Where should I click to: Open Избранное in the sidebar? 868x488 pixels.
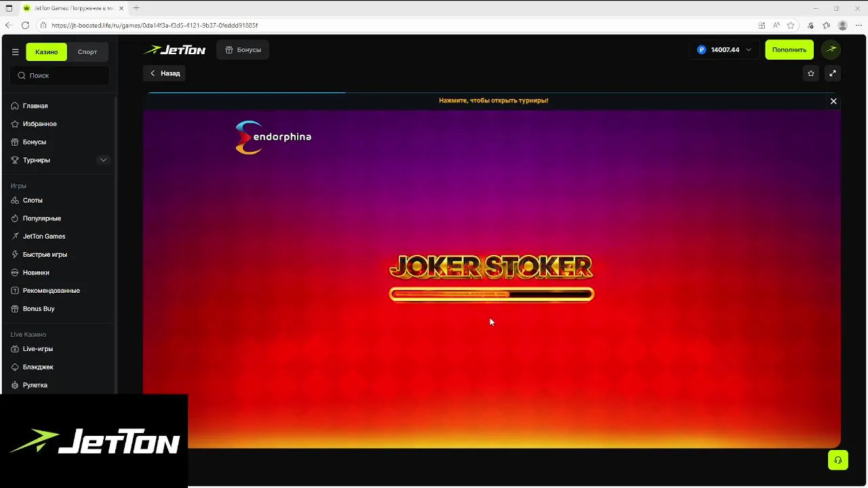pos(39,124)
